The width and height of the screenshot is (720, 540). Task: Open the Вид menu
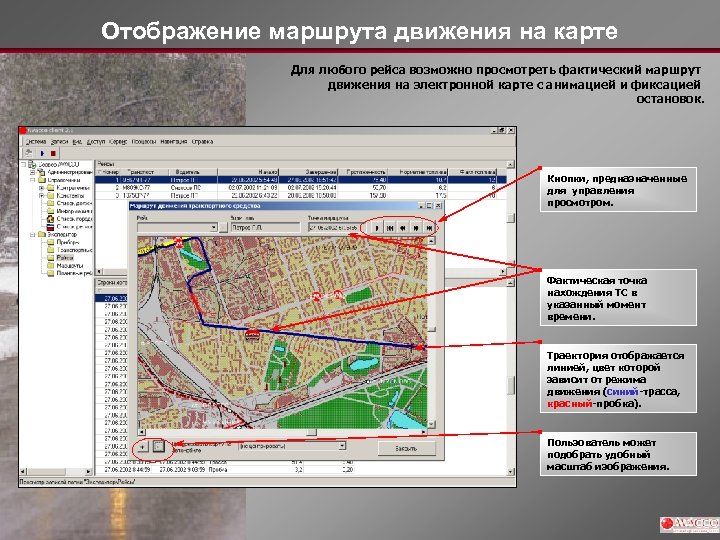[x=78, y=141]
